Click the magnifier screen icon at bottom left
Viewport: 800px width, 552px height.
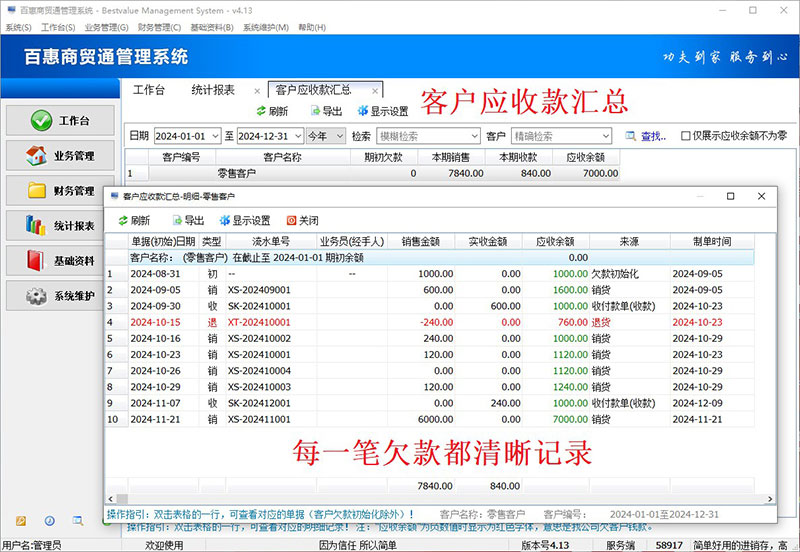78,521
